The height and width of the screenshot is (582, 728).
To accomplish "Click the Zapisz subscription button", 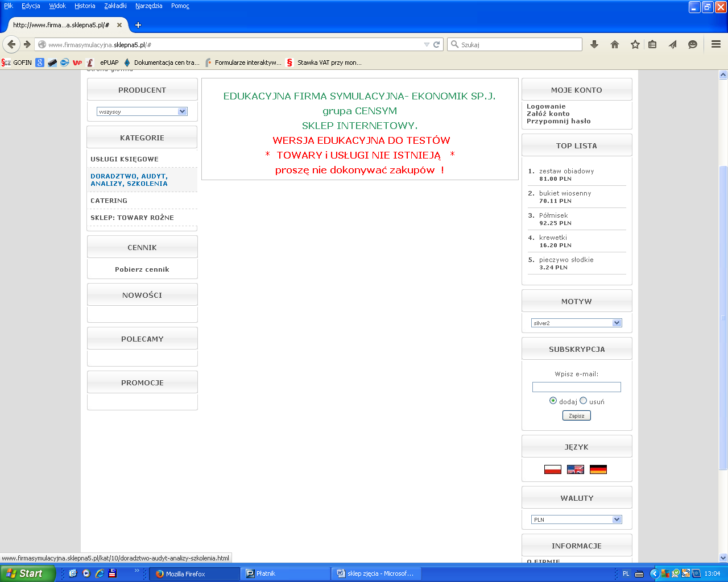I will click(x=577, y=415).
